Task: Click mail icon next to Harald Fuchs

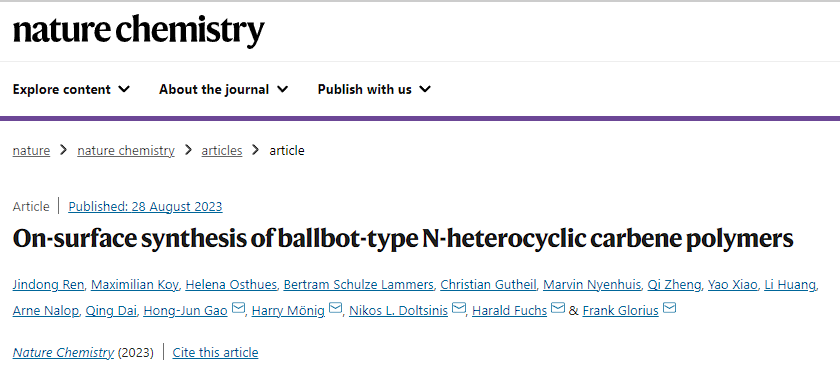Action: 558,308
